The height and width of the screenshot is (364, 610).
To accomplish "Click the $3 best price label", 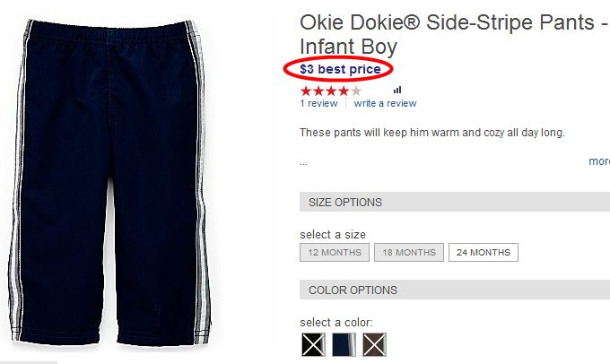I will click(340, 69).
